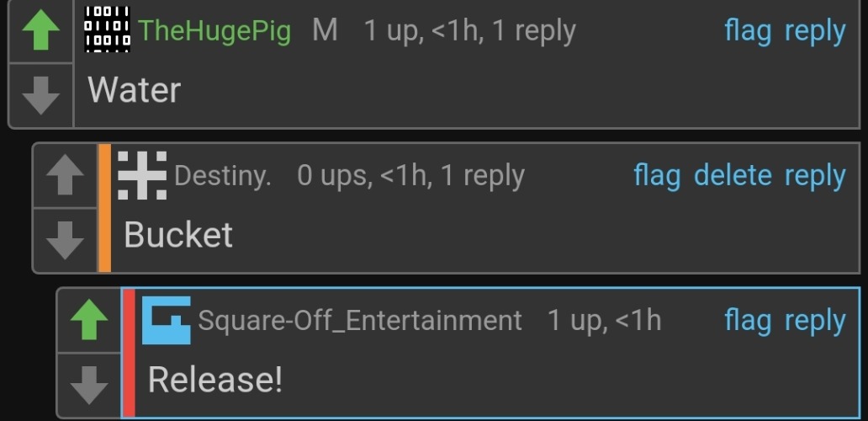868x421 pixels.
Task: Upvote the "Bucket" comment by Destiny.
Action: tap(66, 174)
